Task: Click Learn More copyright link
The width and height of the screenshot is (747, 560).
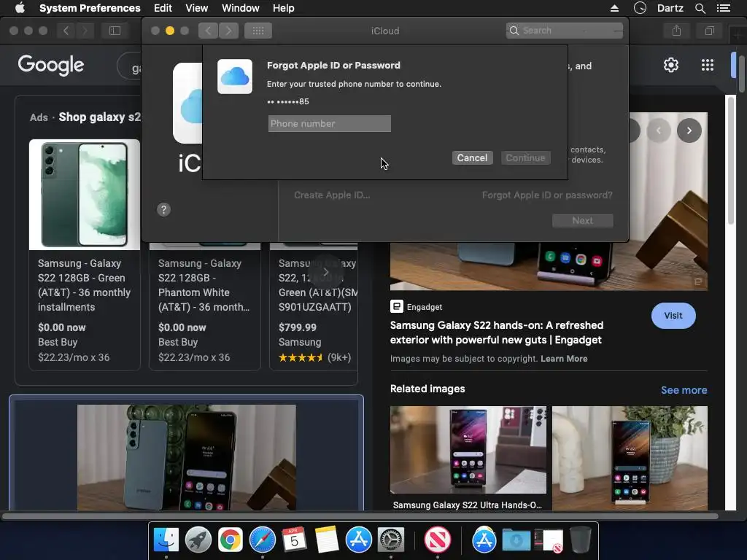Action: [564, 359]
